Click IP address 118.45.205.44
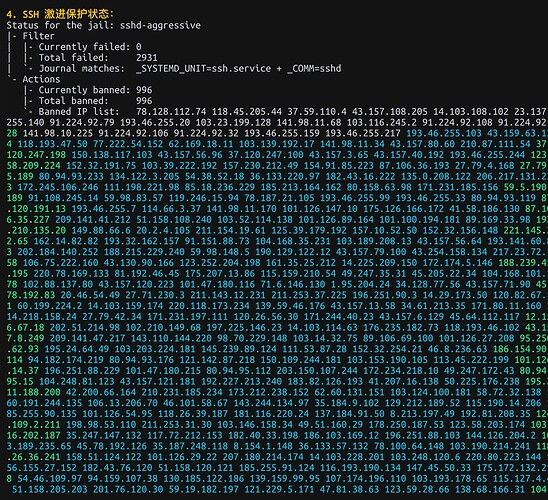The image size is (548, 500). tap(247, 112)
